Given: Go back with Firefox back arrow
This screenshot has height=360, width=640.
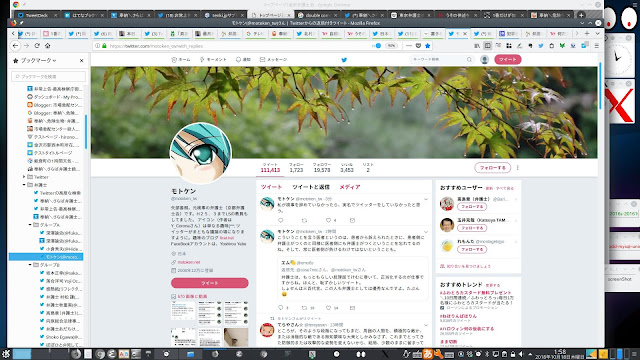Looking at the screenshot, I should coord(16,46).
